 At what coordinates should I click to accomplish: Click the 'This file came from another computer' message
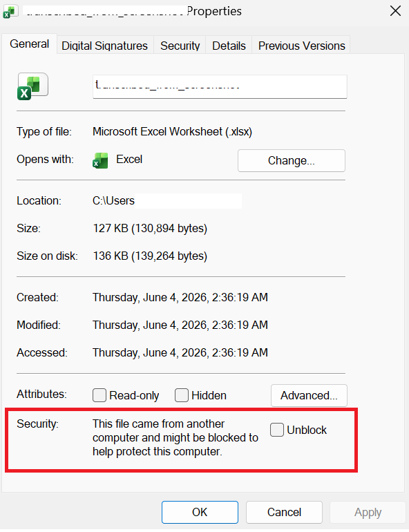pos(175,437)
